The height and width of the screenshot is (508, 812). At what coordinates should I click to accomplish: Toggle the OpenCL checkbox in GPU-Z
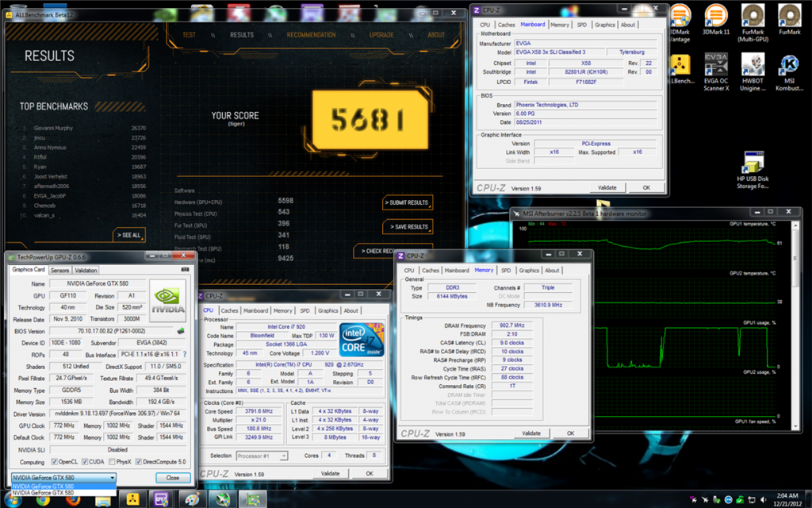point(54,461)
